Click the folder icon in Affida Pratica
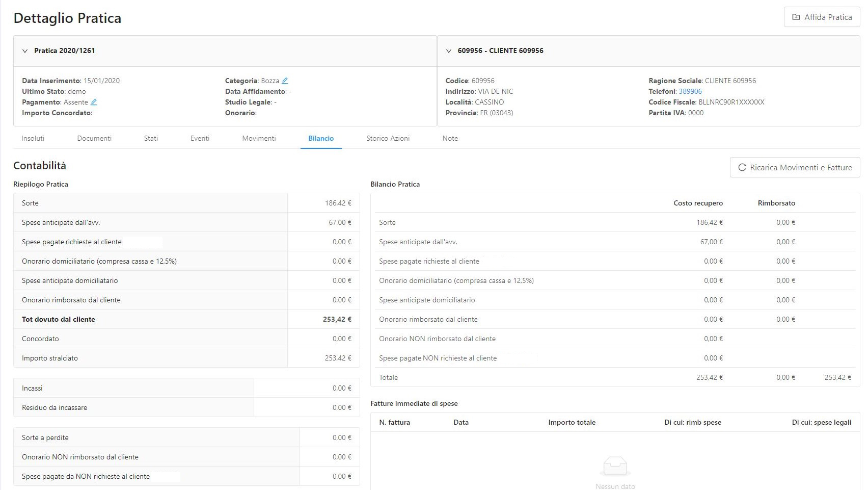The height and width of the screenshot is (490, 868). [796, 17]
